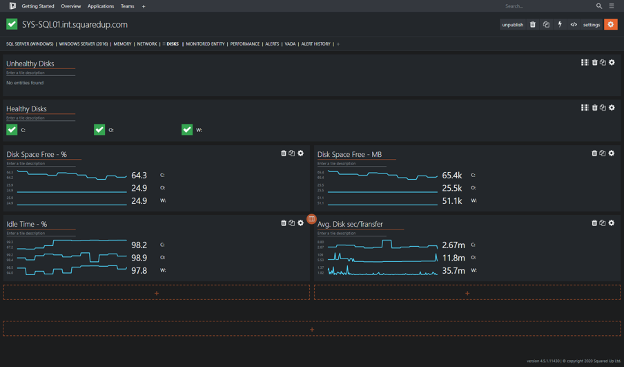Open the code editor with the </> icon
624x368 pixels.
coord(573,25)
